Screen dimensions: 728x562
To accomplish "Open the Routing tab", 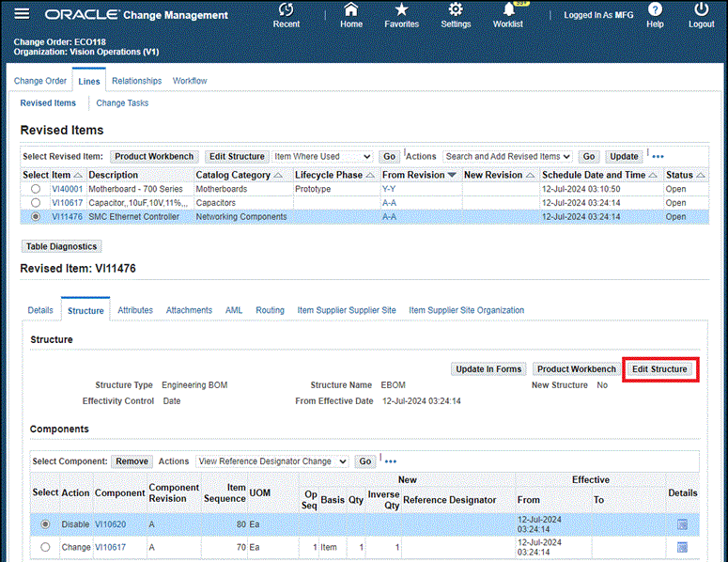I will 270,310.
